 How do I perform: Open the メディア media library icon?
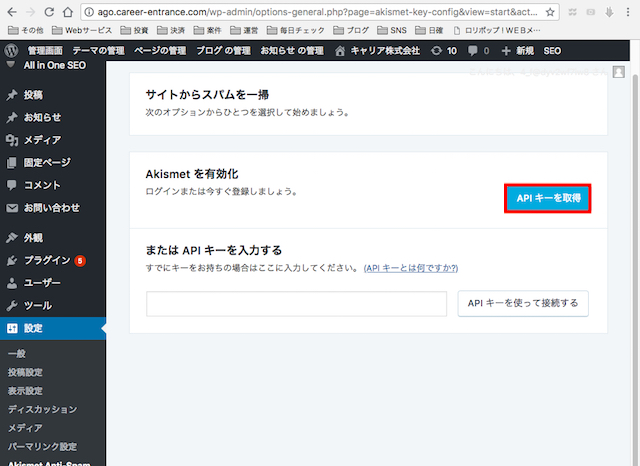(12, 140)
